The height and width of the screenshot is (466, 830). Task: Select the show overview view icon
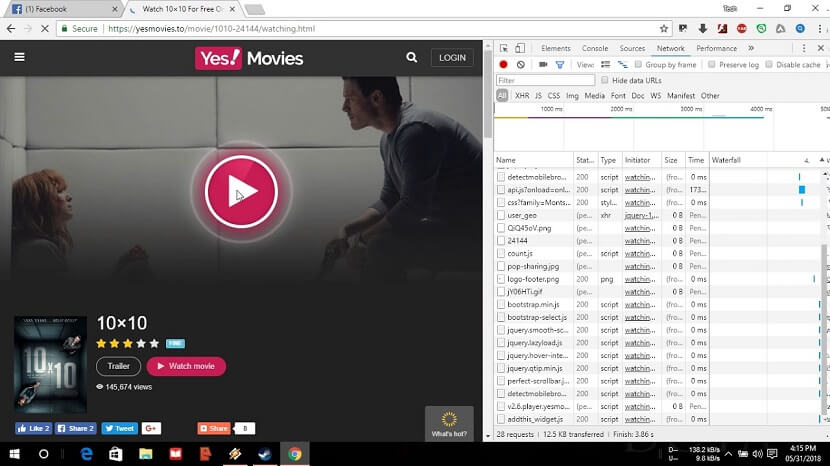[x=622, y=65]
